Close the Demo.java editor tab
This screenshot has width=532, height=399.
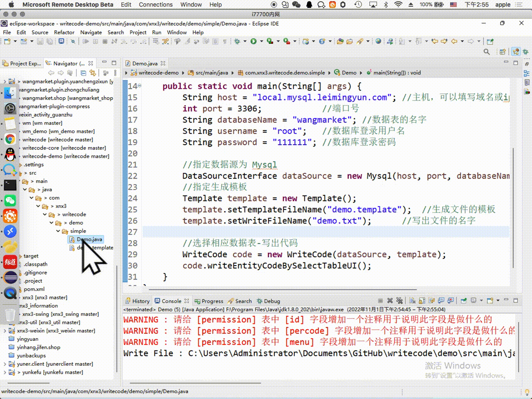(x=163, y=64)
